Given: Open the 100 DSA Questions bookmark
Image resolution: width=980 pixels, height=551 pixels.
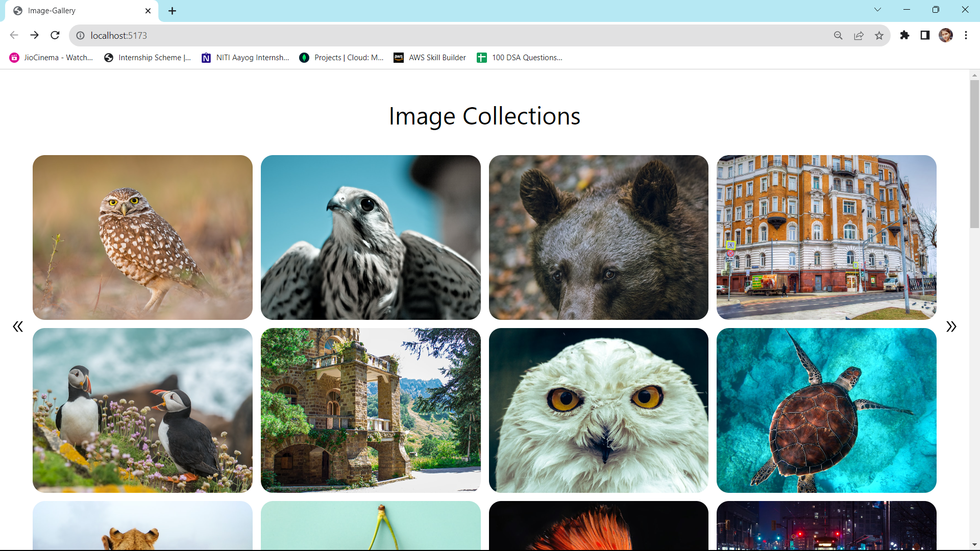Looking at the screenshot, I should pyautogui.click(x=520, y=58).
